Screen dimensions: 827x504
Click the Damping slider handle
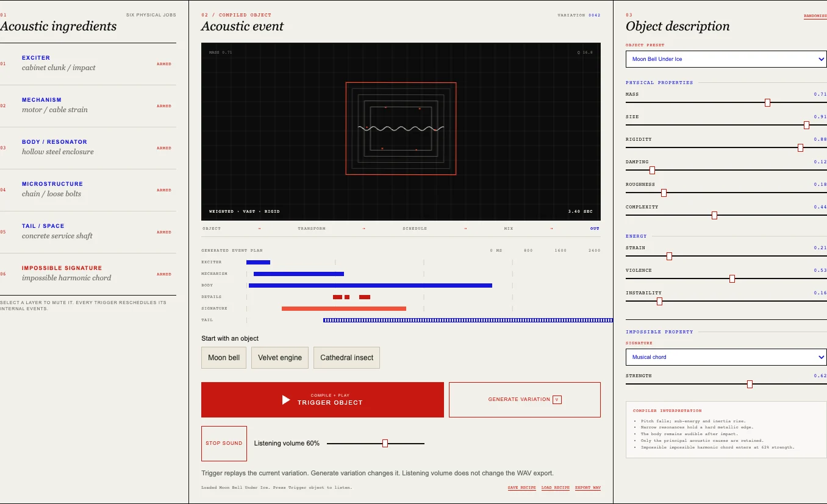(652, 170)
